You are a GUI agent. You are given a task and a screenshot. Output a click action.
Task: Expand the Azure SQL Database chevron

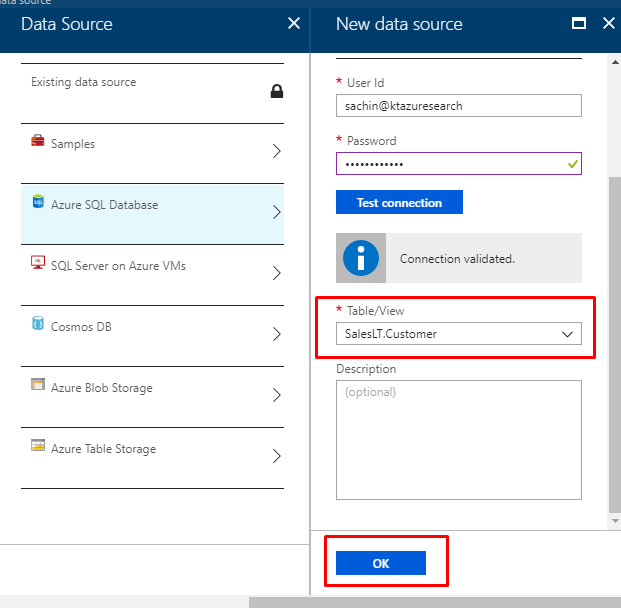click(x=277, y=212)
